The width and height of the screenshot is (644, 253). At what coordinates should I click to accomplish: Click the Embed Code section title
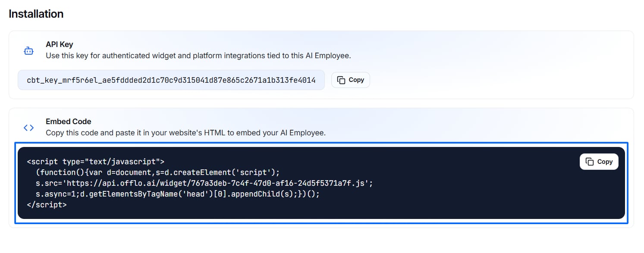click(x=69, y=122)
